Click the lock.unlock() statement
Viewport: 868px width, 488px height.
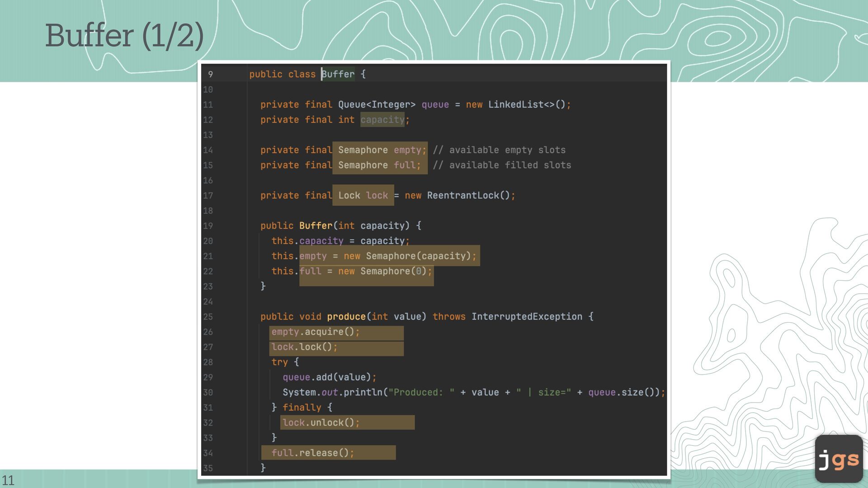point(321,423)
